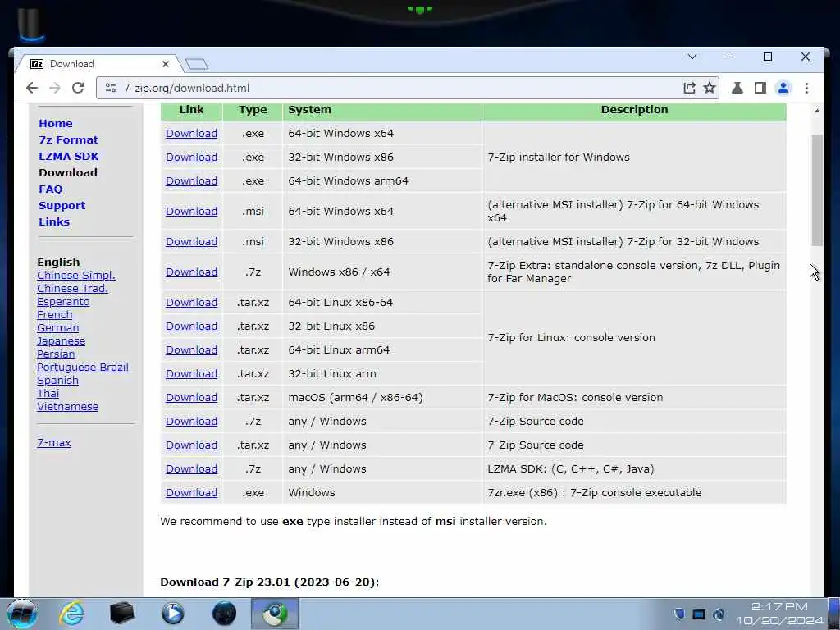The width and height of the screenshot is (840, 630).
Task: Download the LZMA SDK .7z archive
Action: pyautogui.click(x=191, y=468)
